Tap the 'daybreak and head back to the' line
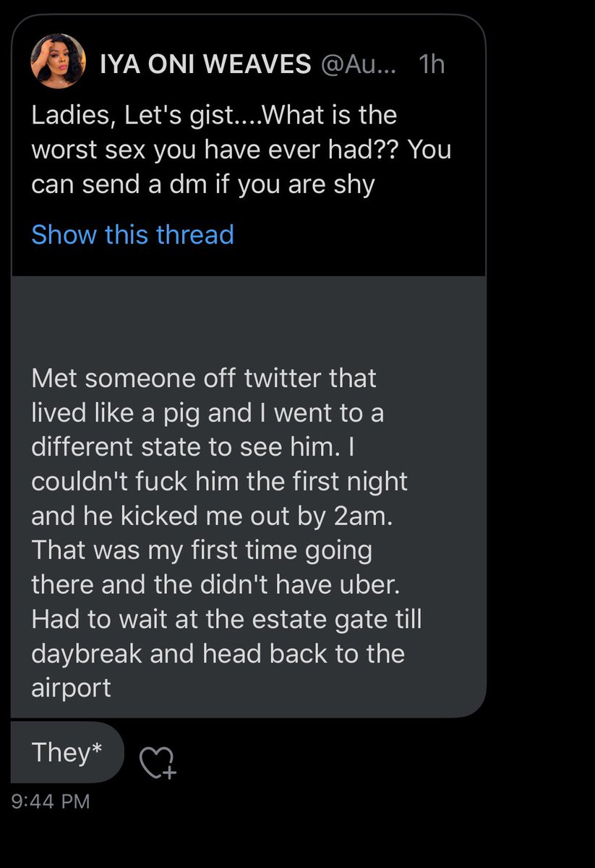Viewport: 595px width, 868px height. tap(218, 653)
